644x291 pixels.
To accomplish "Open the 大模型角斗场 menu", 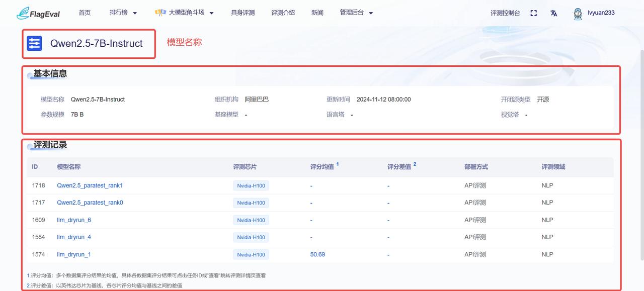I will click(186, 13).
